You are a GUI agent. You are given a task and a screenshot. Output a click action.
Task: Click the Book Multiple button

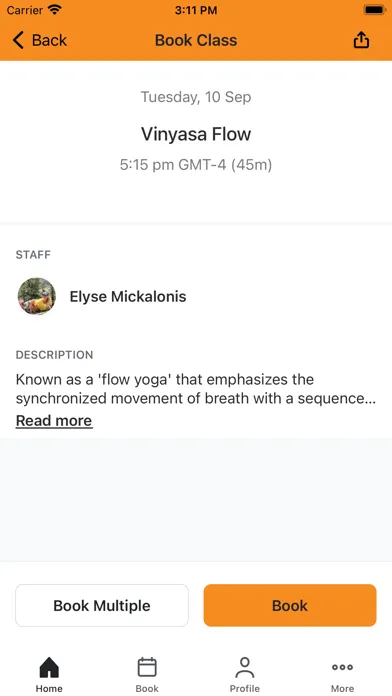point(102,605)
